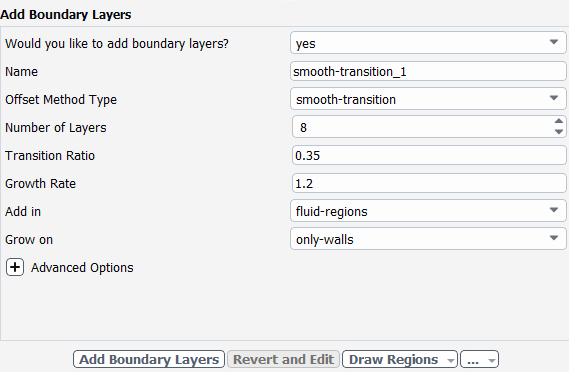Screen dimensions: 569x372
Task: Increment Number of Layers with the up arrow
Action: point(559,122)
